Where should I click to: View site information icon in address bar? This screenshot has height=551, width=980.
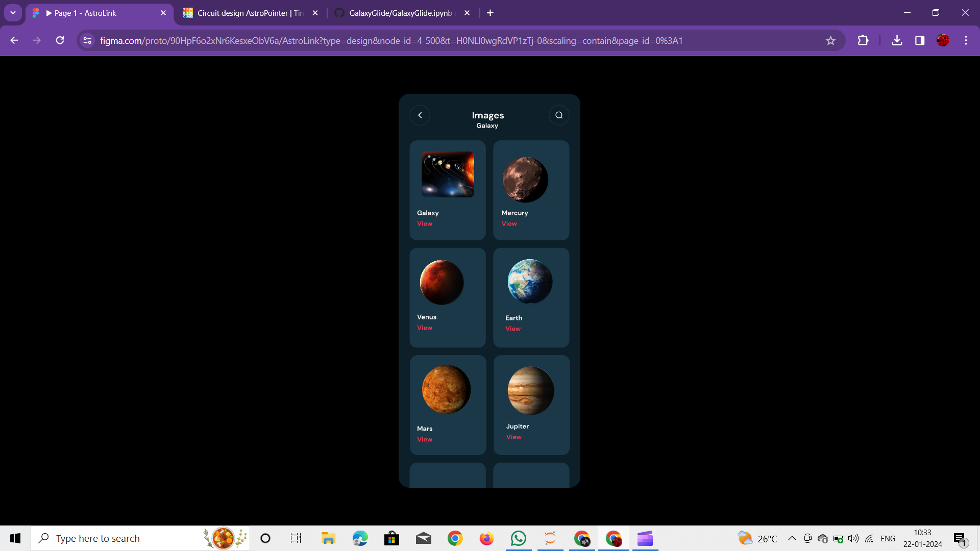pos(87,41)
